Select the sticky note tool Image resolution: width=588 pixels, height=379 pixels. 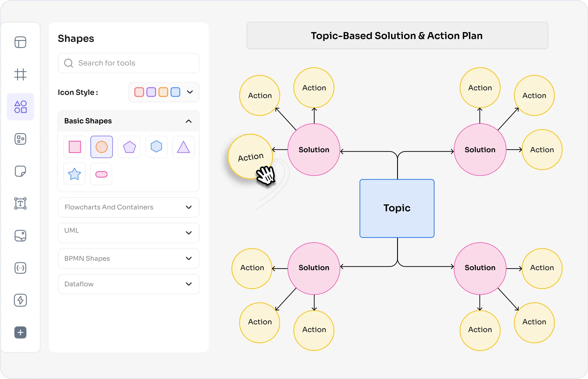(20, 171)
